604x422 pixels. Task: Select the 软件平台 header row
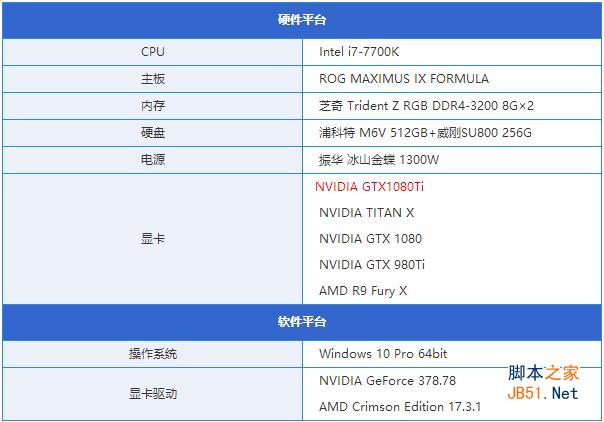coord(302,322)
